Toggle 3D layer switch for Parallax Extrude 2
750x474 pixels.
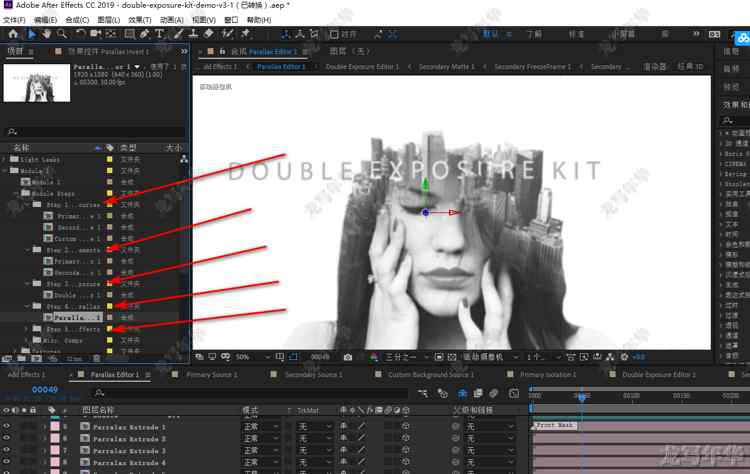[406, 438]
